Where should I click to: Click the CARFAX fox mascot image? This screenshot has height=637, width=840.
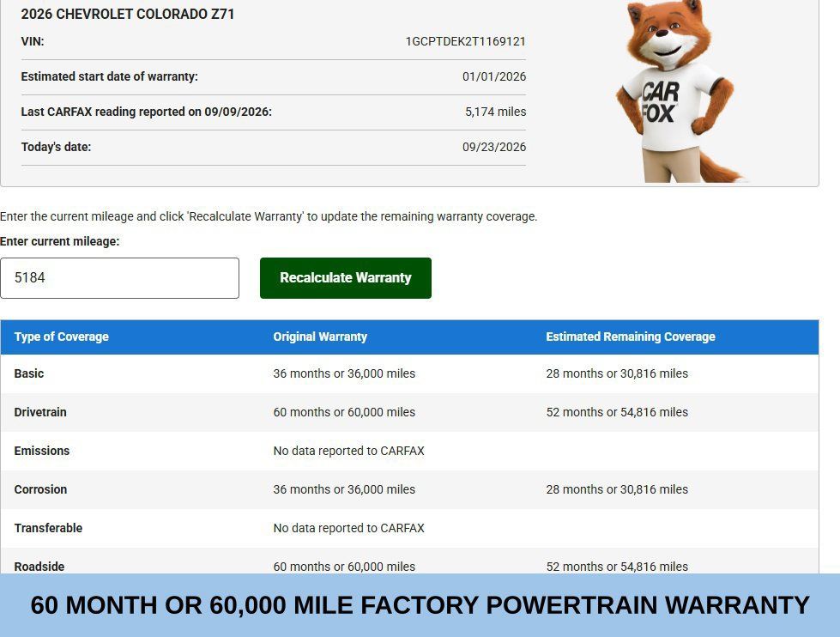tap(677, 91)
